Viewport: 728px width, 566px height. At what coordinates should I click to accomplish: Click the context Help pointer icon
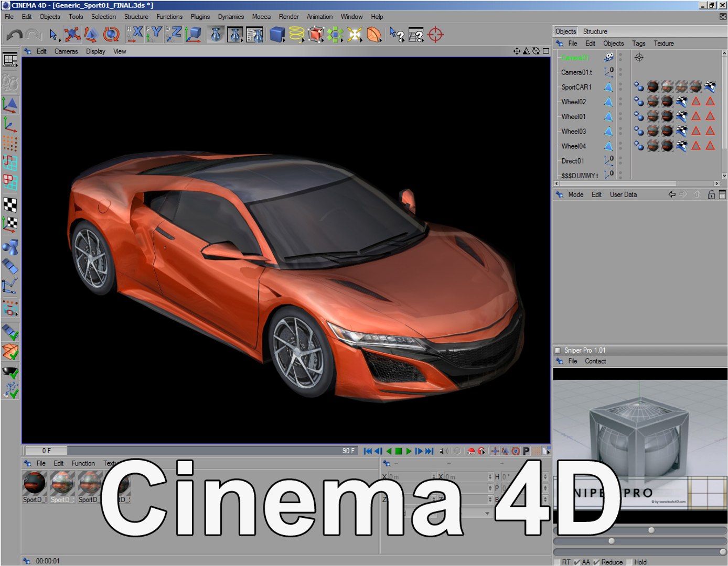[x=397, y=35]
